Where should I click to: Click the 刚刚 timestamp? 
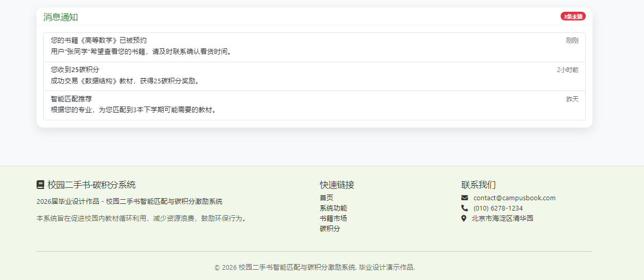[x=572, y=41]
